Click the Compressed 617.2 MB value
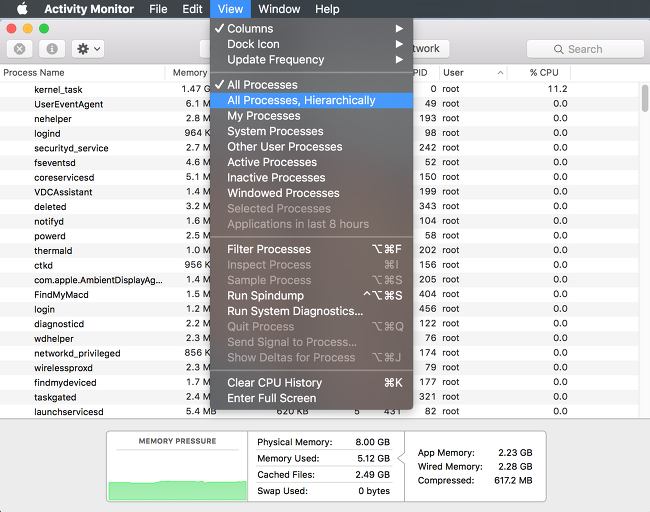 click(x=513, y=480)
